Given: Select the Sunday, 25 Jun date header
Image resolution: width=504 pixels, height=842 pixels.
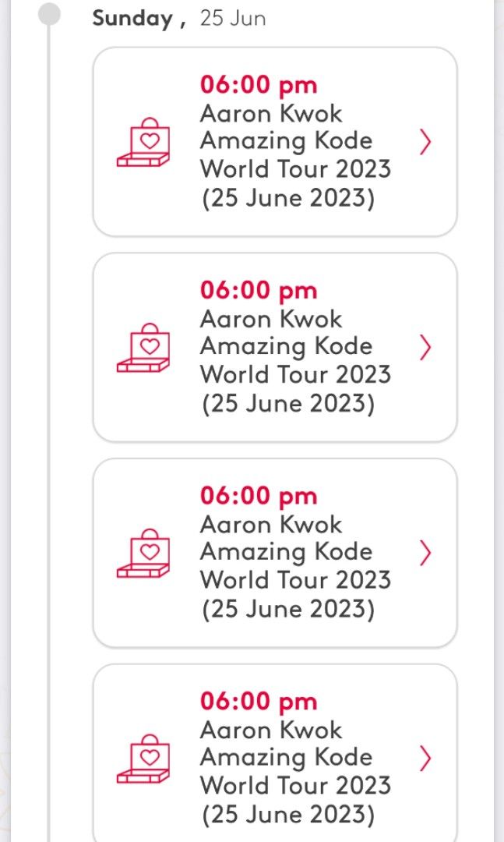Looking at the screenshot, I should coord(178,18).
